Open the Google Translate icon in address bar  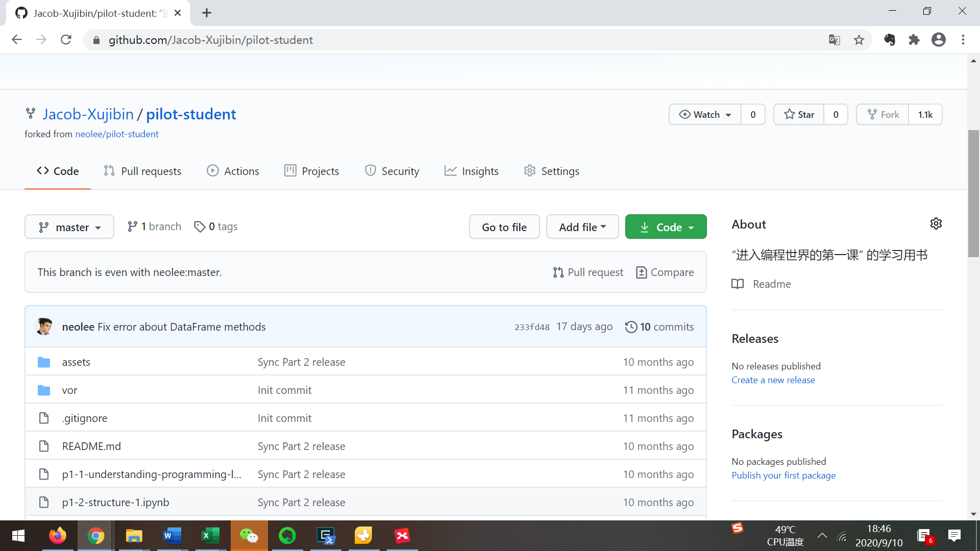(835, 40)
